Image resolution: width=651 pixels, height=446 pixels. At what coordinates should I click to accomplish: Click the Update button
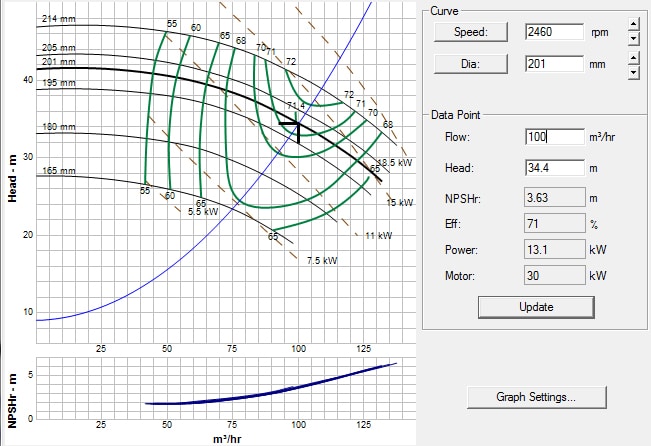pyautogui.click(x=536, y=307)
